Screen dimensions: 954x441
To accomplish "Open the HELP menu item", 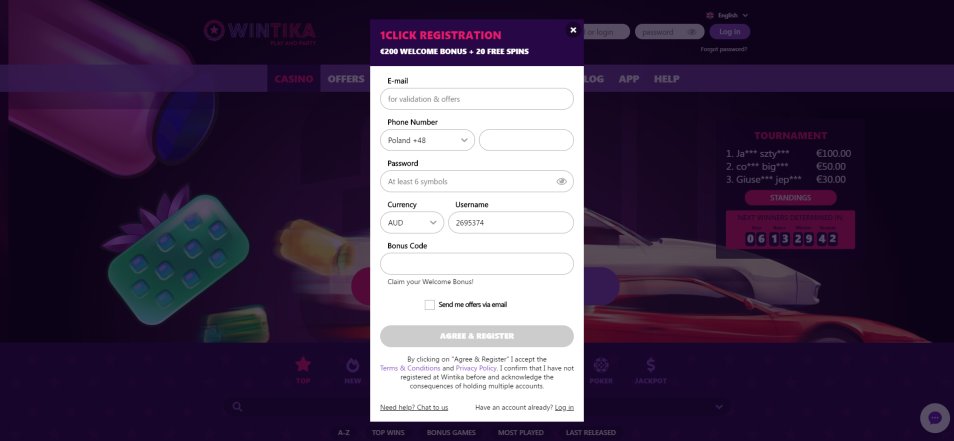I will [667, 79].
